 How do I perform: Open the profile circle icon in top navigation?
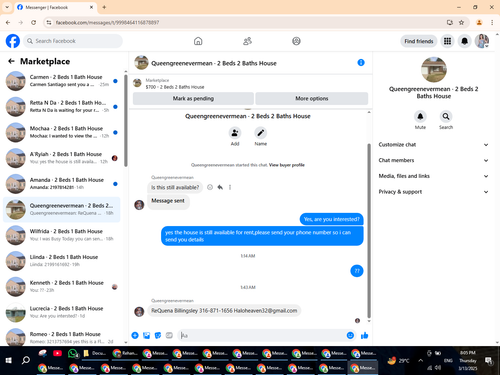pos(296,41)
